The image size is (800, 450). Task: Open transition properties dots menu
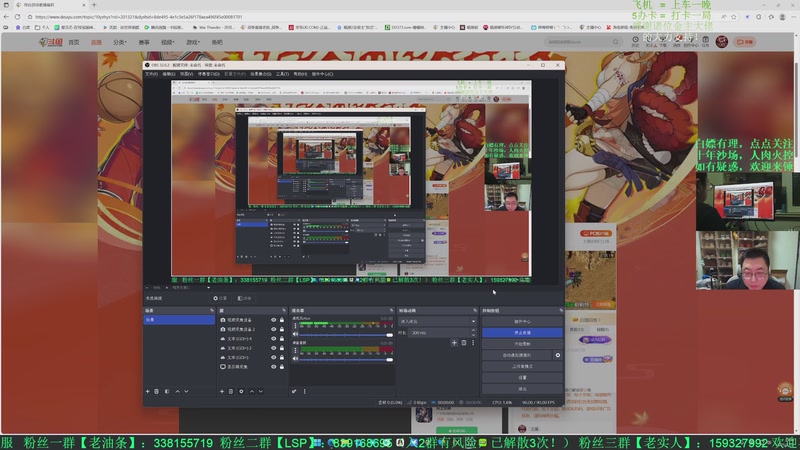click(473, 343)
